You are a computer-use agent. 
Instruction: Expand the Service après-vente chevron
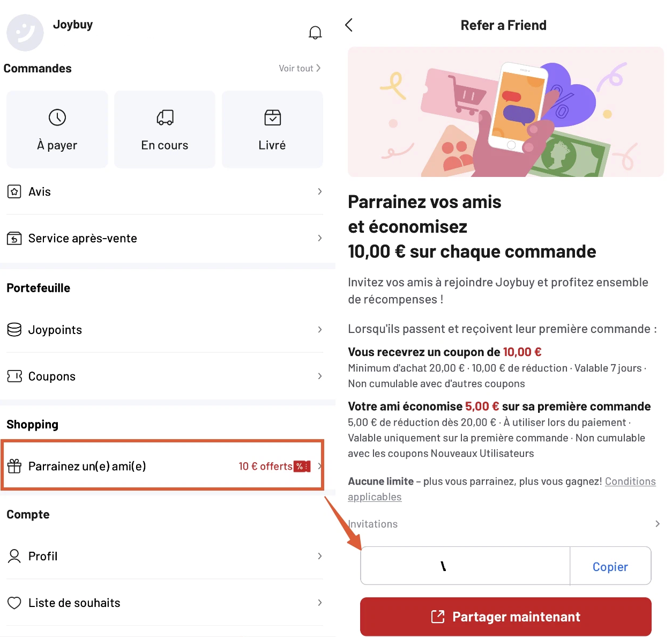click(x=319, y=238)
